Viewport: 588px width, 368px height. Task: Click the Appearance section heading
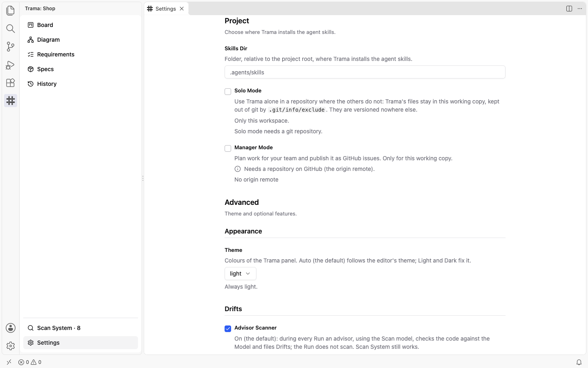pos(243,231)
